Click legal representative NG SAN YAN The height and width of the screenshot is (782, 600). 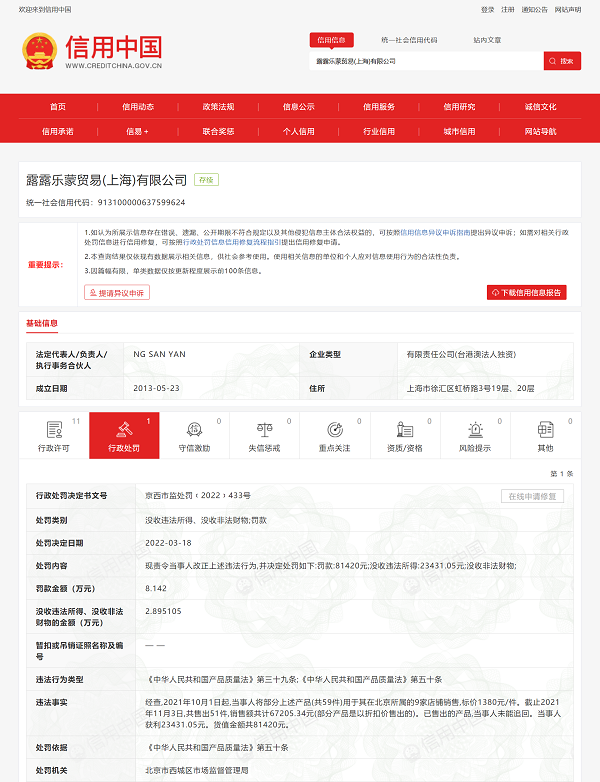(159, 354)
